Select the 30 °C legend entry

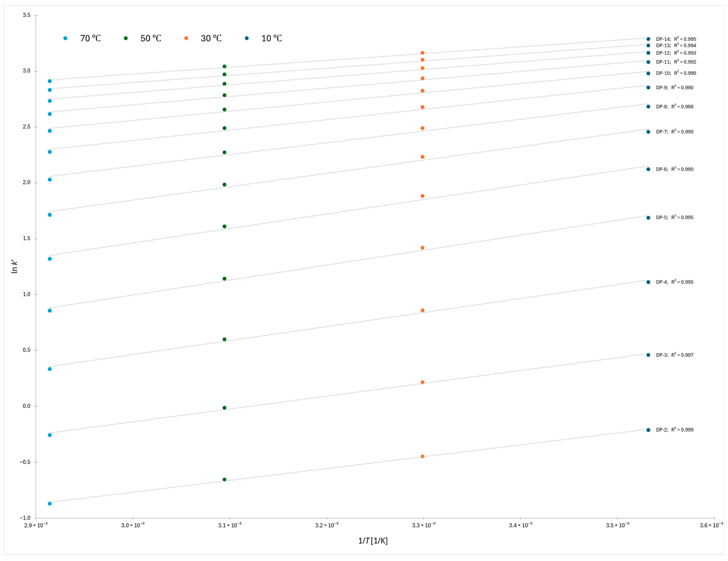211,38
